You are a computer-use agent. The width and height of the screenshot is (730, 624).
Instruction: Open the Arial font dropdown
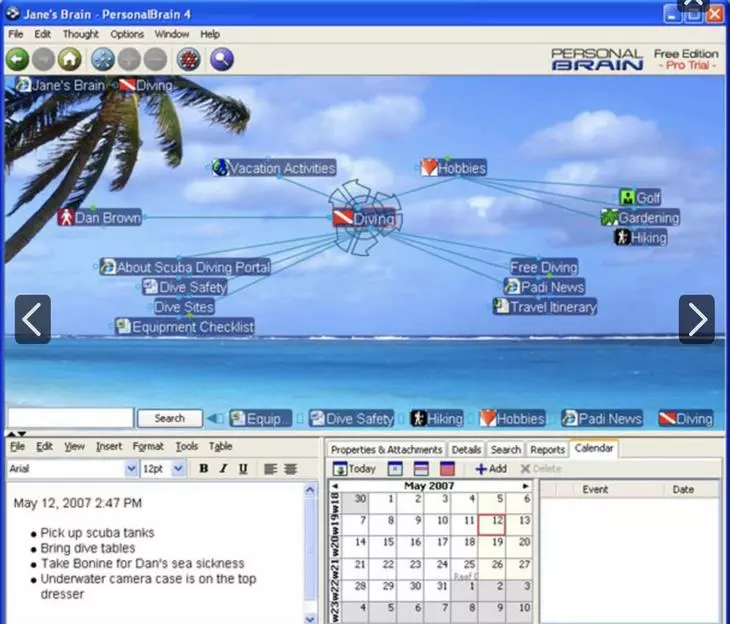pos(132,468)
